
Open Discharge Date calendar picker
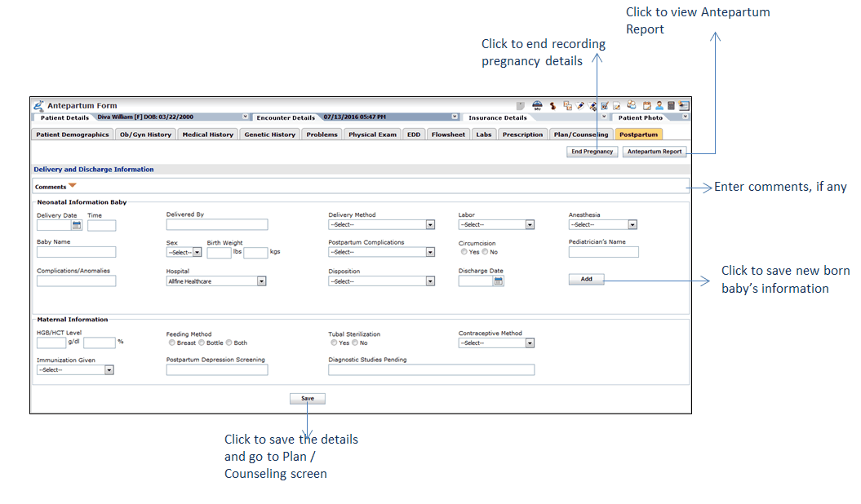(x=499, y=281)
